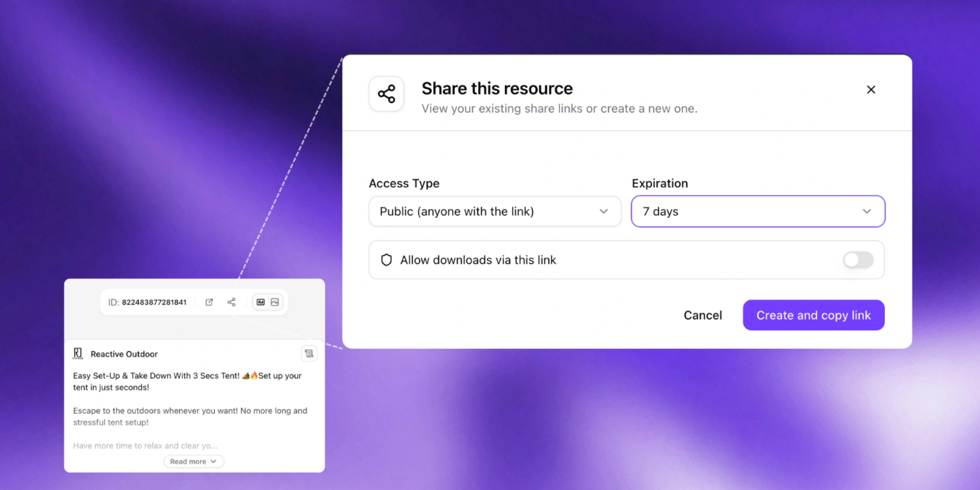Click the Access Type field label
Screen dimensions: 980x490
coord(404,183)
